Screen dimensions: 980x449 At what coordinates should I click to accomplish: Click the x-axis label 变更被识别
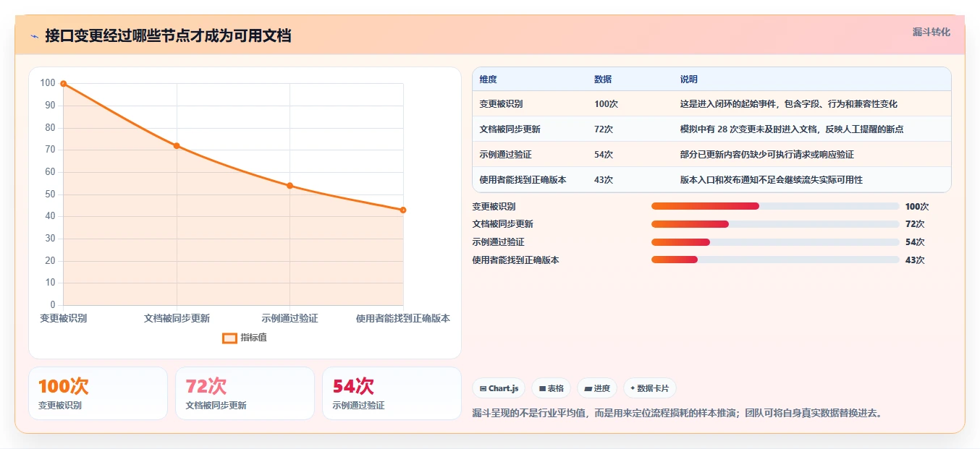[64, 318]
